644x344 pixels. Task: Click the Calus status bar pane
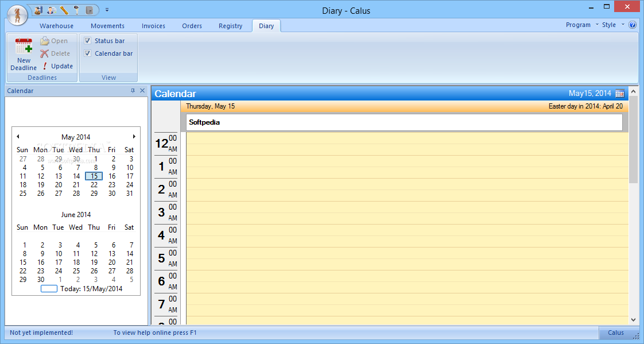pyautogui.click(x=615, y=333)
